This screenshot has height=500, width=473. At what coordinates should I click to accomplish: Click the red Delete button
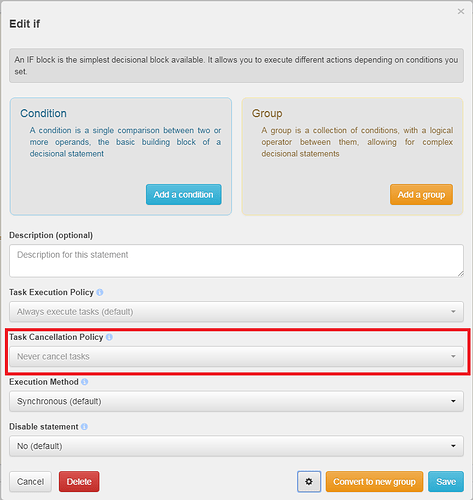tap(79, 481)
